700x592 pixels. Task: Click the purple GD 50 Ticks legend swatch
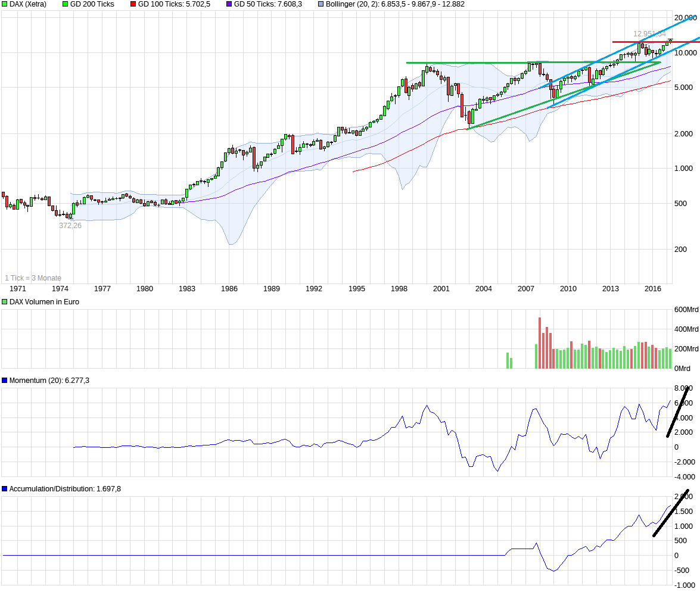coord(229,4)
